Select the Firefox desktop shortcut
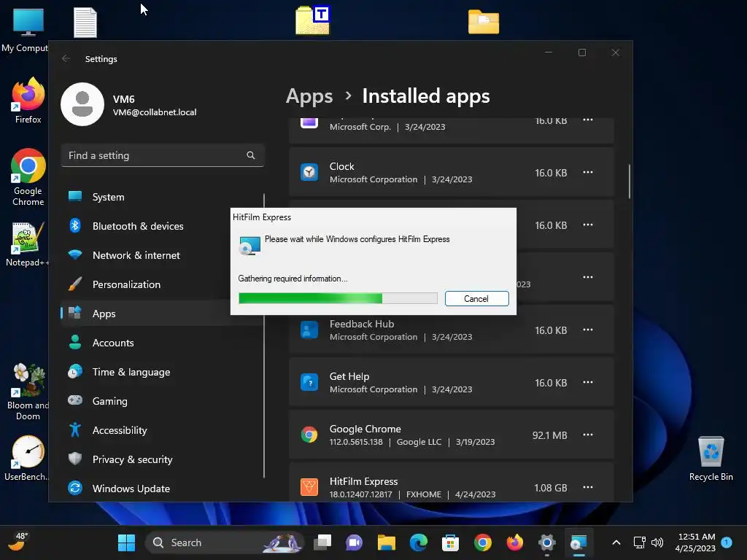 [x=28, y=101]
